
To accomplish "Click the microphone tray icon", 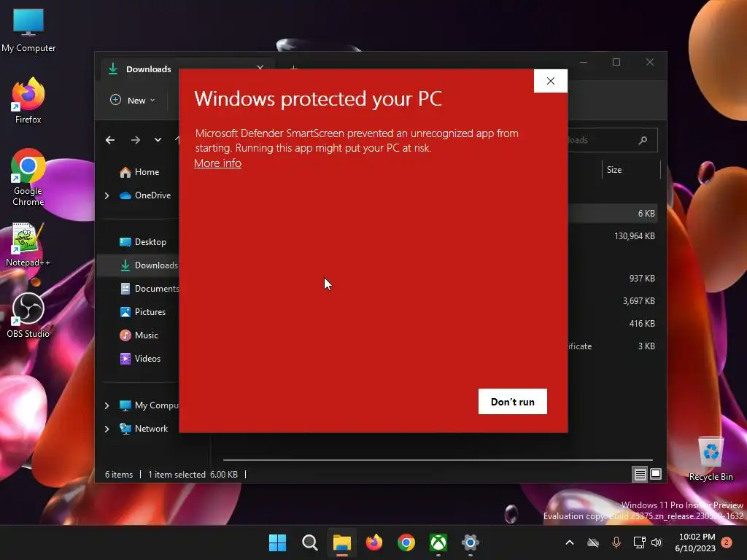I will coord(616,542).
